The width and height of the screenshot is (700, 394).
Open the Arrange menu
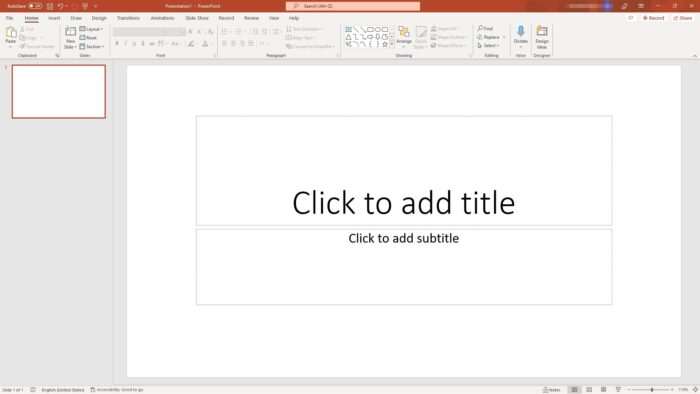(404, 37)
